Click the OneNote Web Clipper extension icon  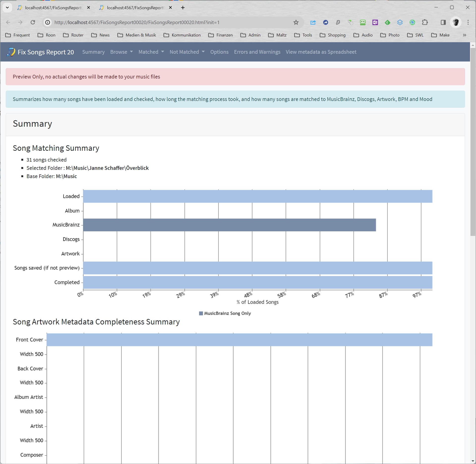pos(375,23)
